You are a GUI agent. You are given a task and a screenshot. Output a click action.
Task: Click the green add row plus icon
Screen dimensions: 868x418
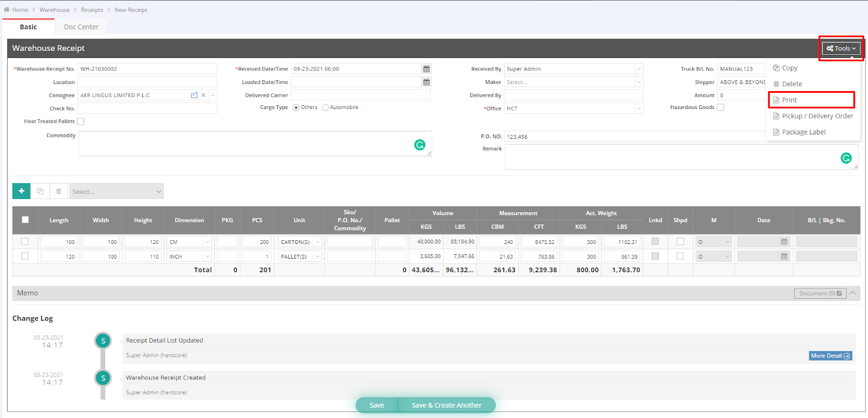click(x=21, y=191)
